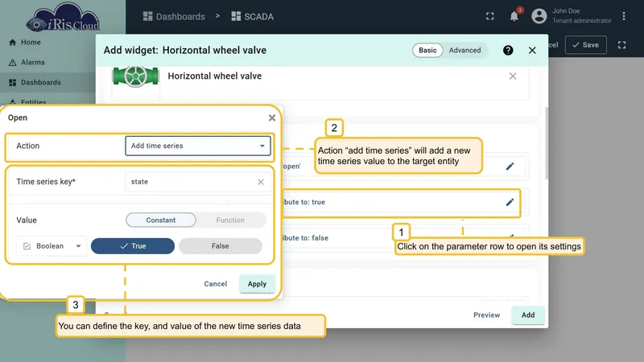
Task: Click Add button to add widget
Action: 528,315
